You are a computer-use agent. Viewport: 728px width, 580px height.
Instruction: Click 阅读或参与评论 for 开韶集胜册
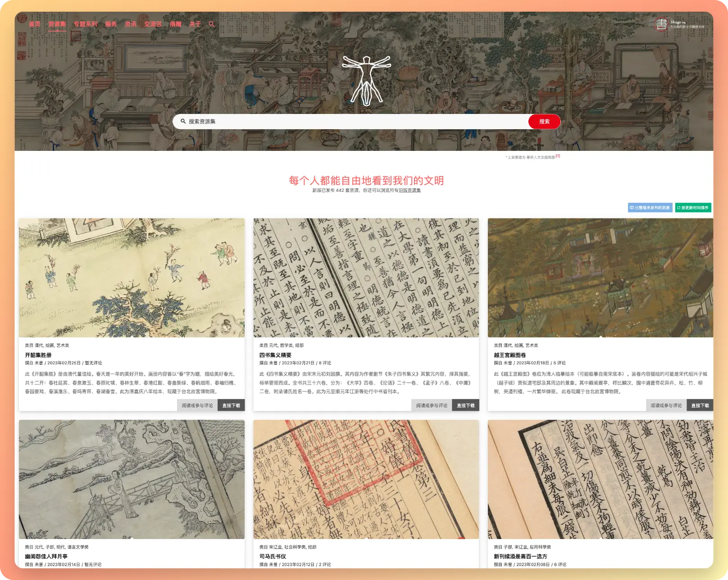pos(197,405)
